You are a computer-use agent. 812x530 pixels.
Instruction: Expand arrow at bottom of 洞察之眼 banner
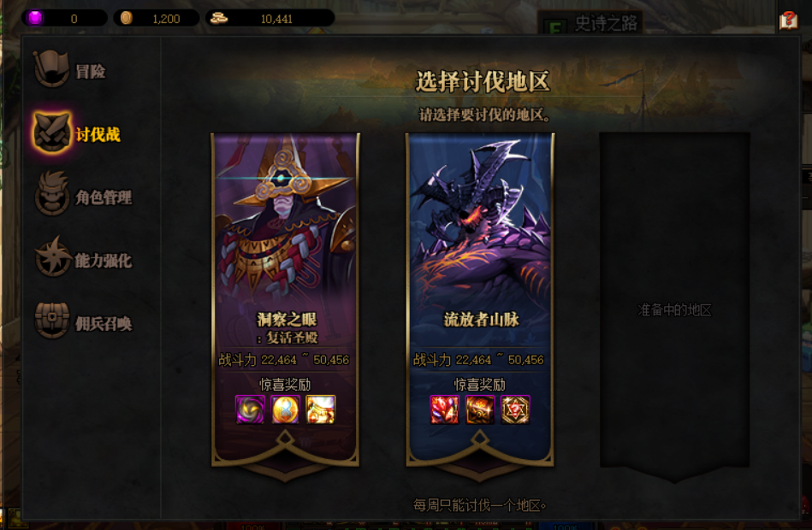[285, 440]
